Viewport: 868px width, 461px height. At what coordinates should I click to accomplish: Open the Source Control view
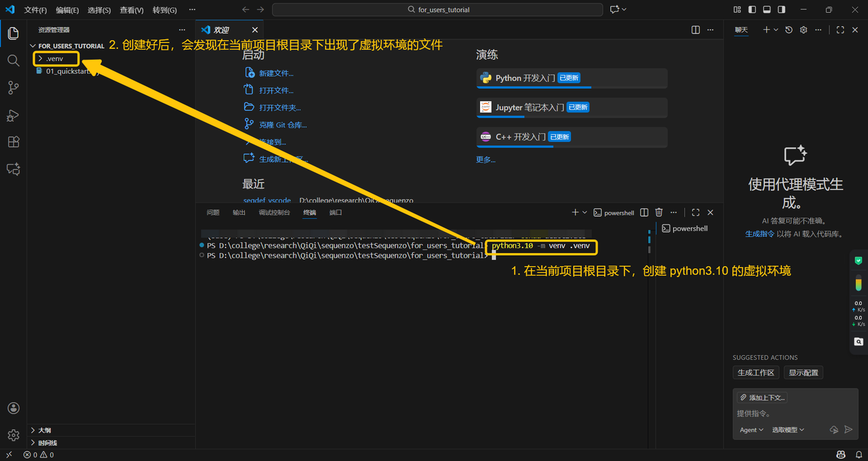pyautogui.click(x=13, y=87)
